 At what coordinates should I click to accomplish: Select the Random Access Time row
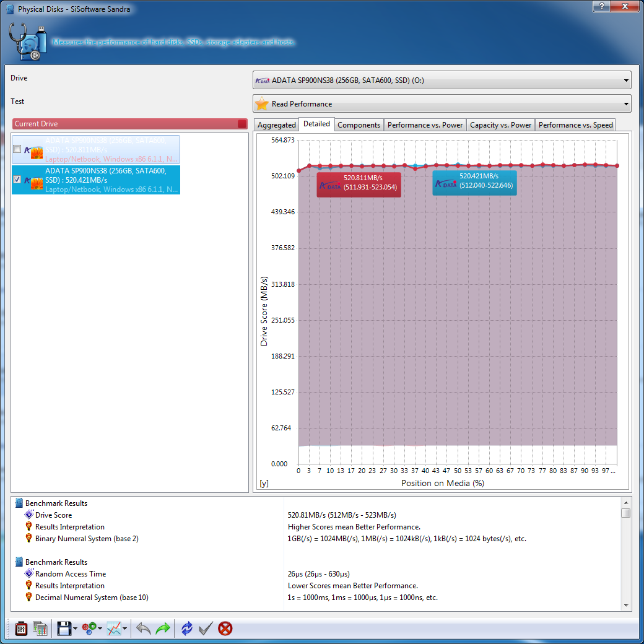point(315,573)
